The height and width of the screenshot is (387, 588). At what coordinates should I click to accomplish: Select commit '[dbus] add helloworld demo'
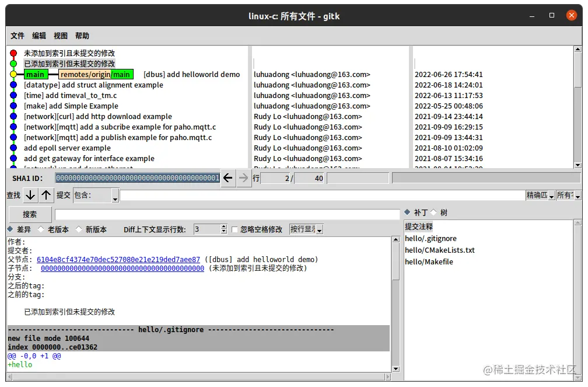coord(191,74)
